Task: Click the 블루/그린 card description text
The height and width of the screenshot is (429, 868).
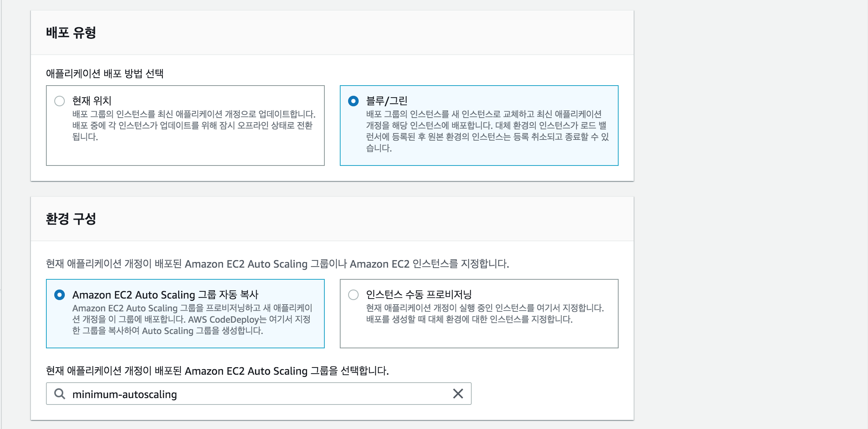Action: [486, 131]
